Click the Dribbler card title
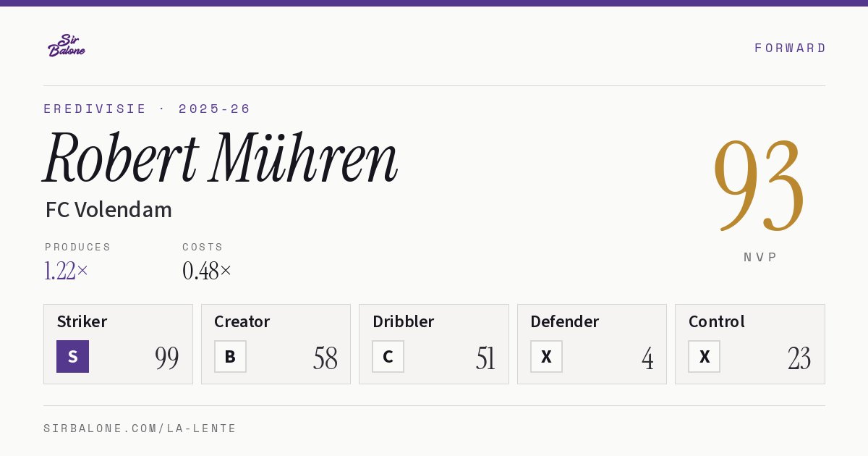The height and width of the screenshot is (456, 868). click(404, 321)
